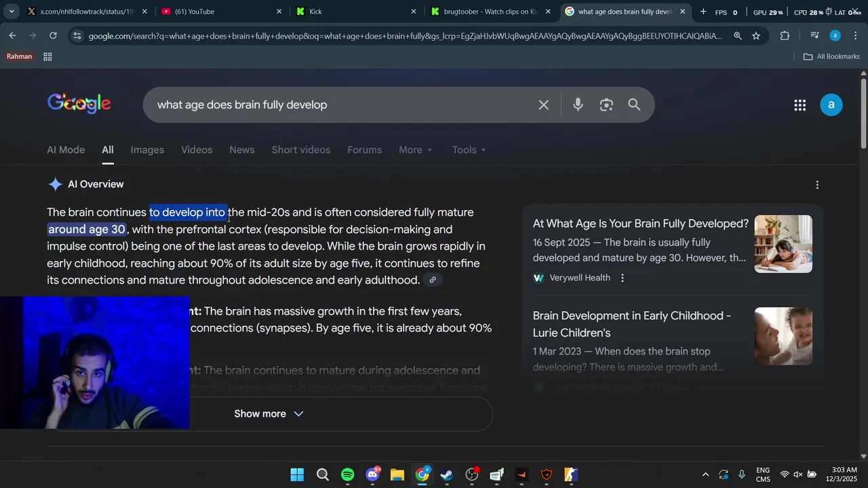Viewport: 868px width, 488px height.
Task: Open Windows taskbar search
Action: pos(322,474)
